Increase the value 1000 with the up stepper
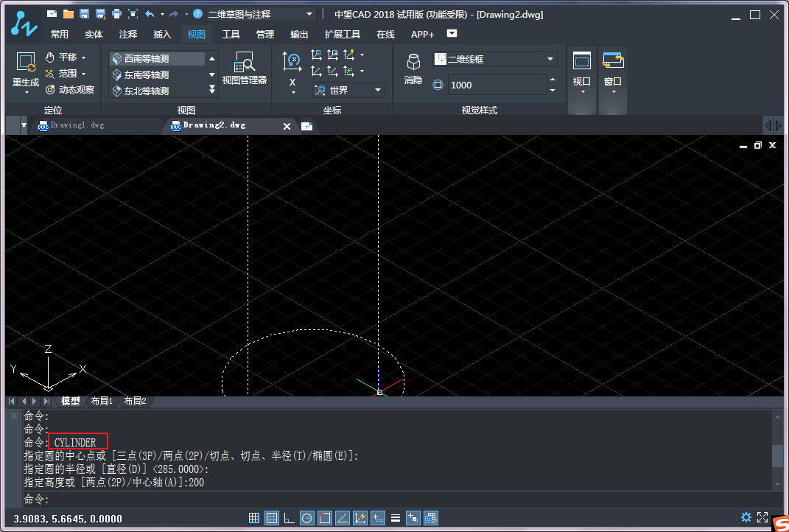The width and height of the screenshot is (789, 532). (552, 80)
